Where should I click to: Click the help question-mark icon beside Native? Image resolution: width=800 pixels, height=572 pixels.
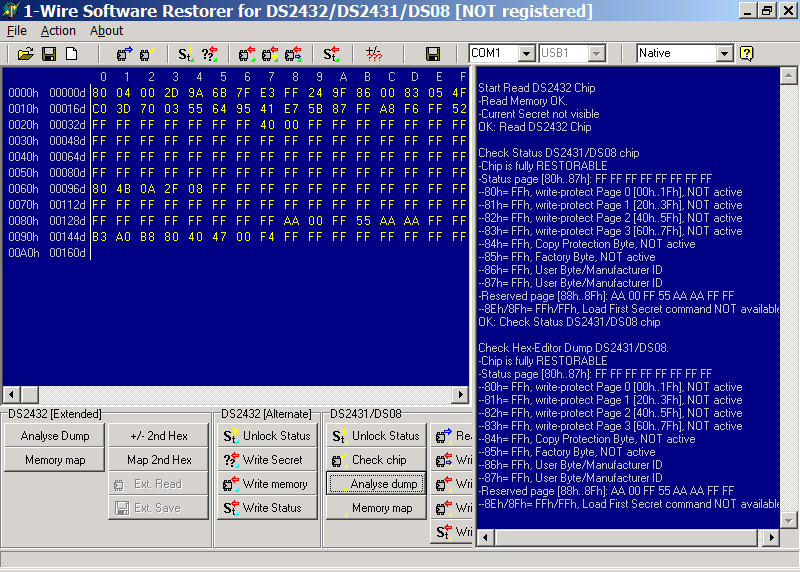(746, 53)
